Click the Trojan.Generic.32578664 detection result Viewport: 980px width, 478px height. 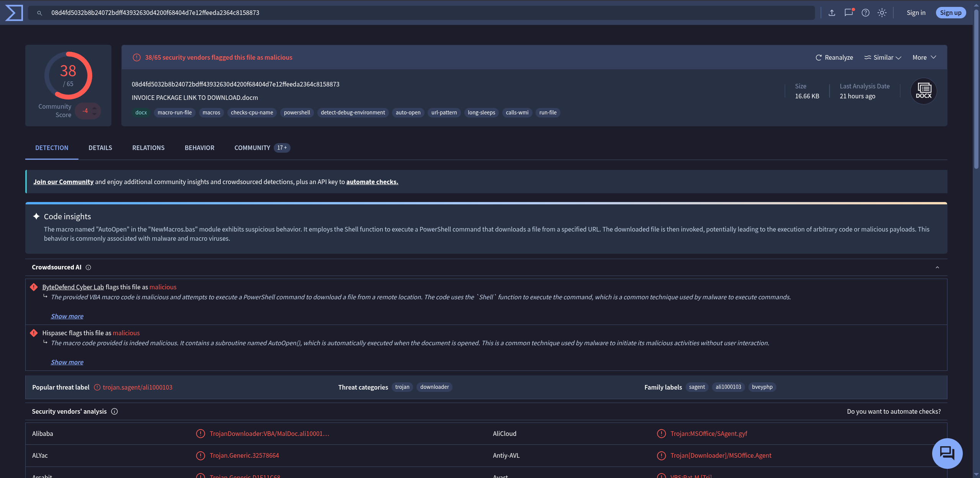pyautogui.click(x=244, y=455)
